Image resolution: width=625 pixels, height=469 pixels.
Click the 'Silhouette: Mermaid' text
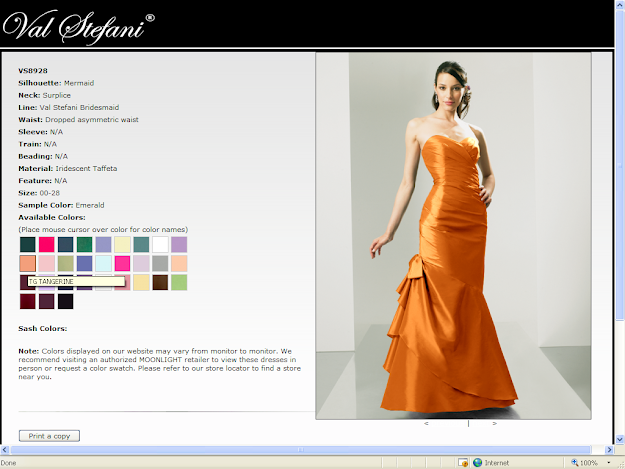click(x=56, y=83)
